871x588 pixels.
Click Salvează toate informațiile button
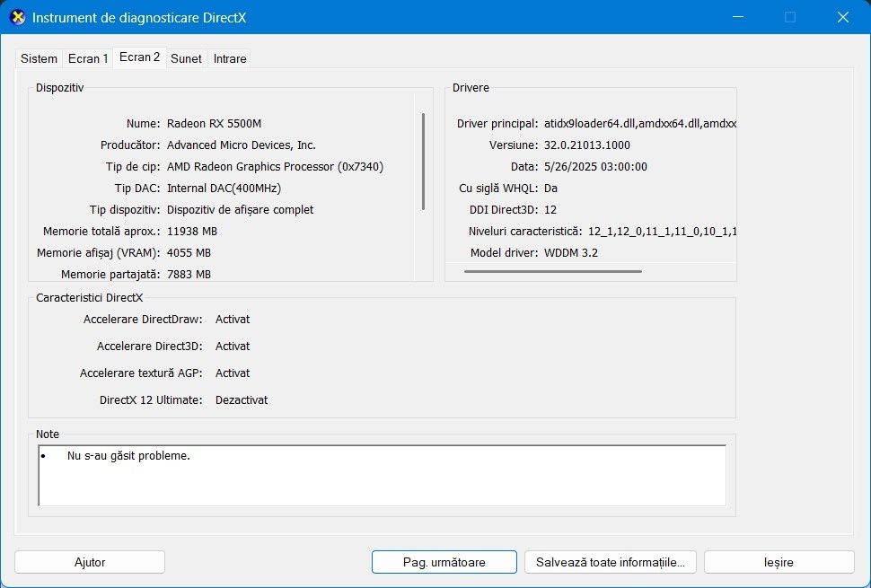611,562
